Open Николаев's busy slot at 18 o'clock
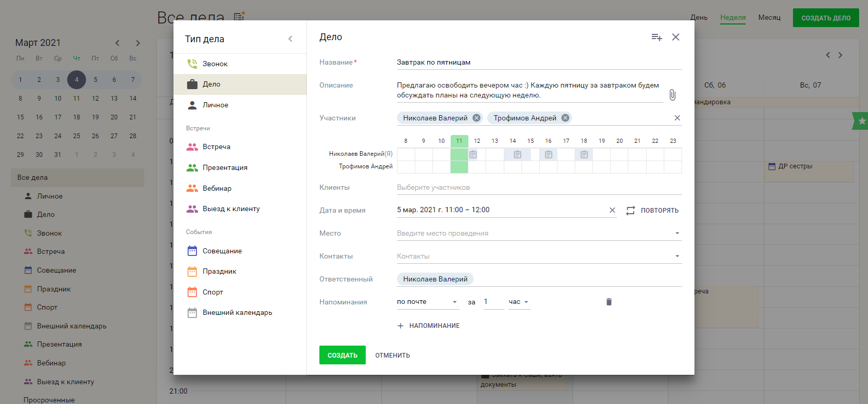868x404 pixels. [584, 154]
